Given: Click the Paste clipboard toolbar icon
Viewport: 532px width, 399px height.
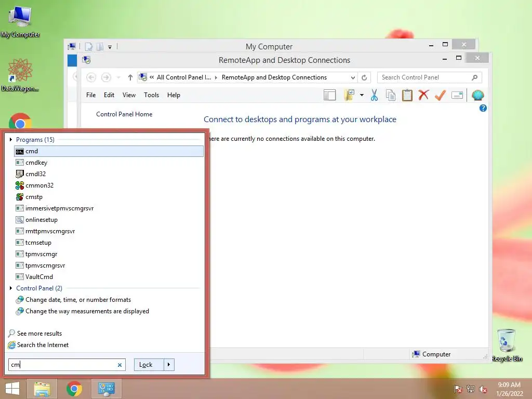Looking at the screenshot, I should (x=407, y=96).
